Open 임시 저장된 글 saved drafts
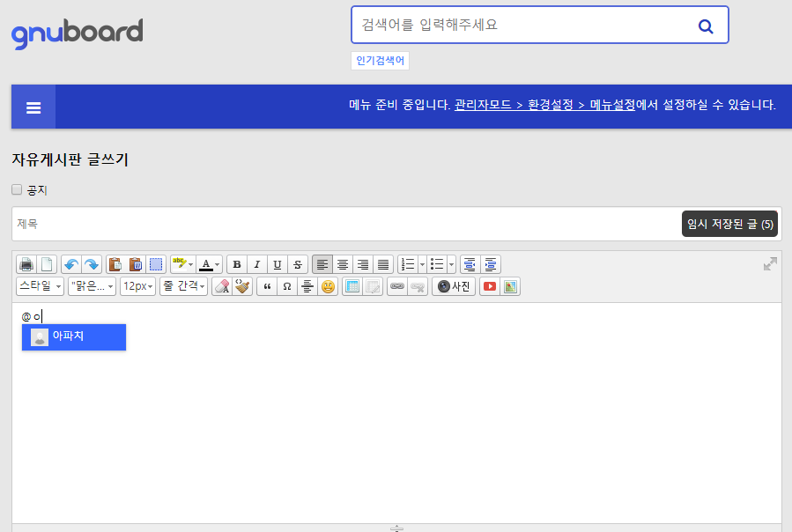 [729, 224]
